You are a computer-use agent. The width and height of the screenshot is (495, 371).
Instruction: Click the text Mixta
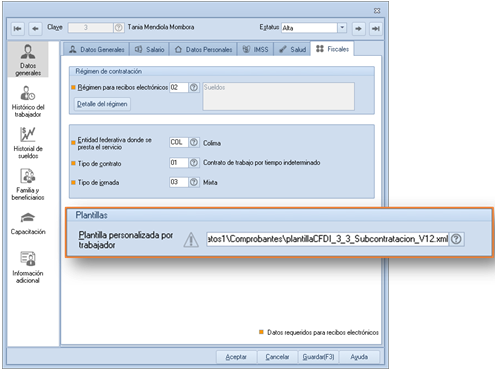210,183
